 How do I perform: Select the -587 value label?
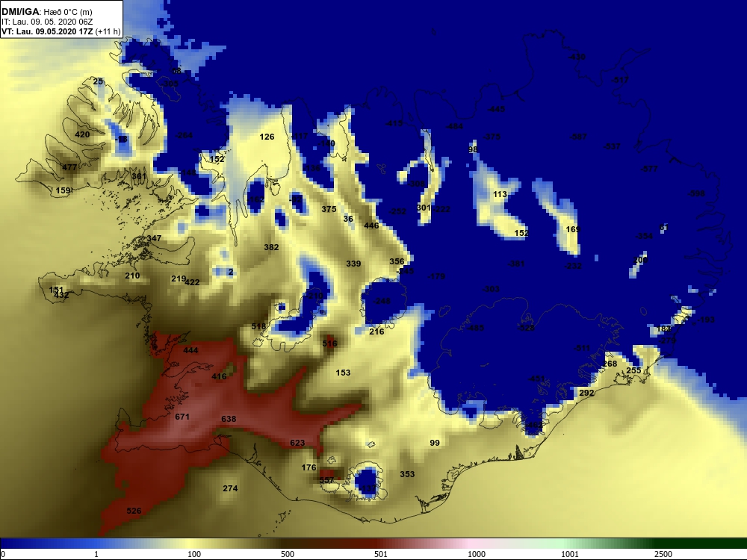[x=578, y=137]
